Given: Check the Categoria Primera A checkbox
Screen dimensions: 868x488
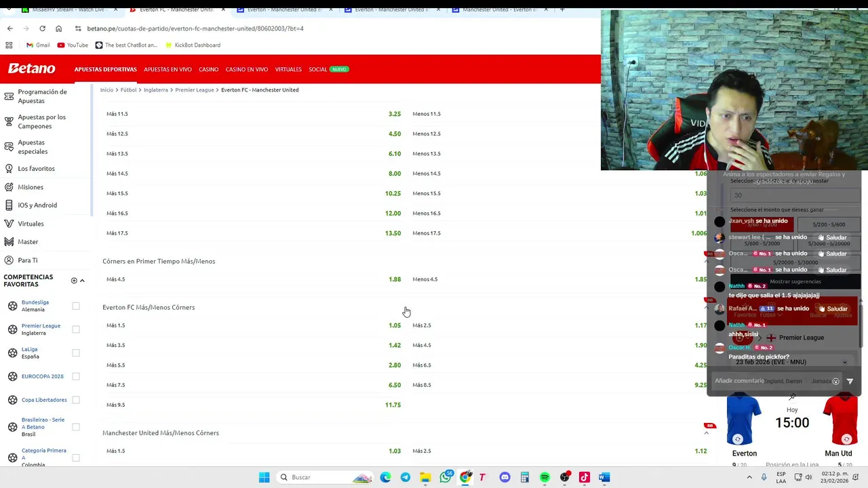Looking at the screenshot, I should click(x=76, y=457).
